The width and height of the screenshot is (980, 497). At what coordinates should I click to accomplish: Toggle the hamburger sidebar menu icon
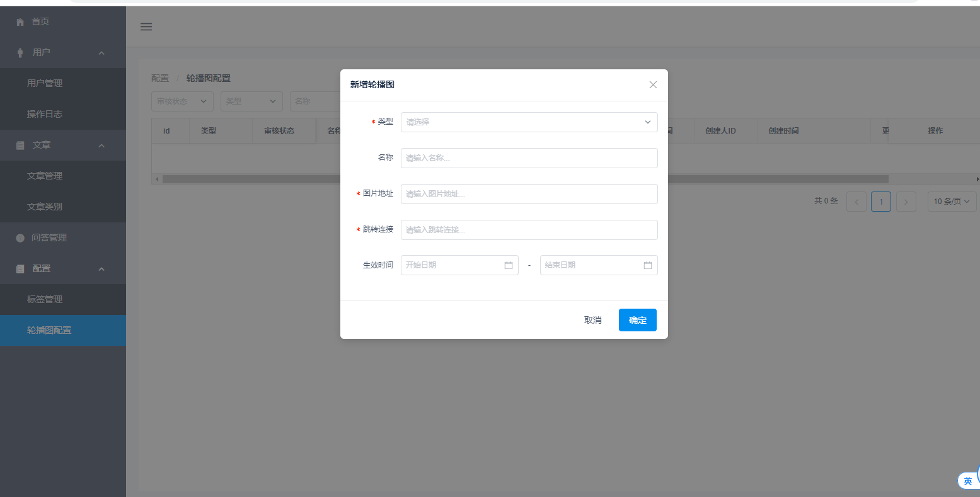coord(146,26)
